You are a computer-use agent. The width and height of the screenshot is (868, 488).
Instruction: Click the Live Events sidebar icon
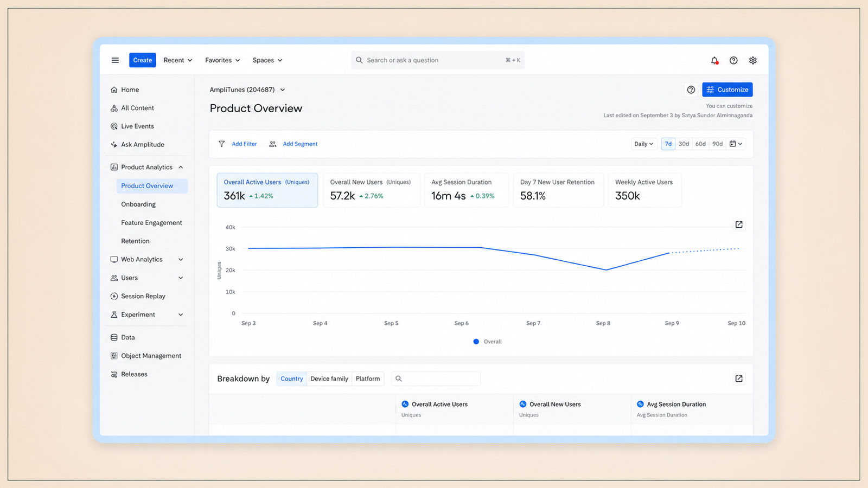pos(114,126)
